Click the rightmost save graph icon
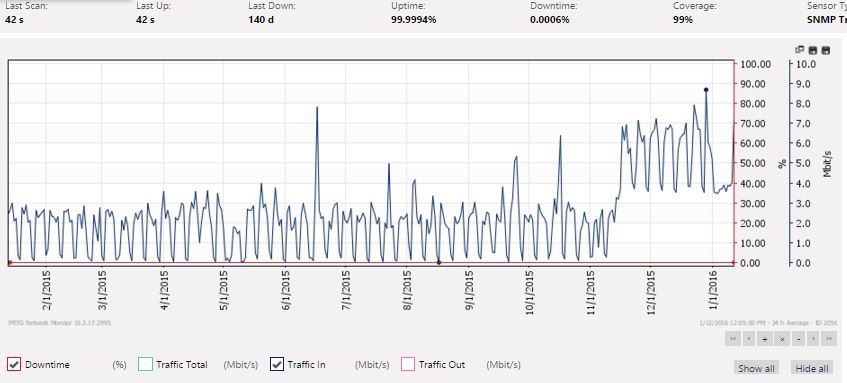 coord(825,50)
